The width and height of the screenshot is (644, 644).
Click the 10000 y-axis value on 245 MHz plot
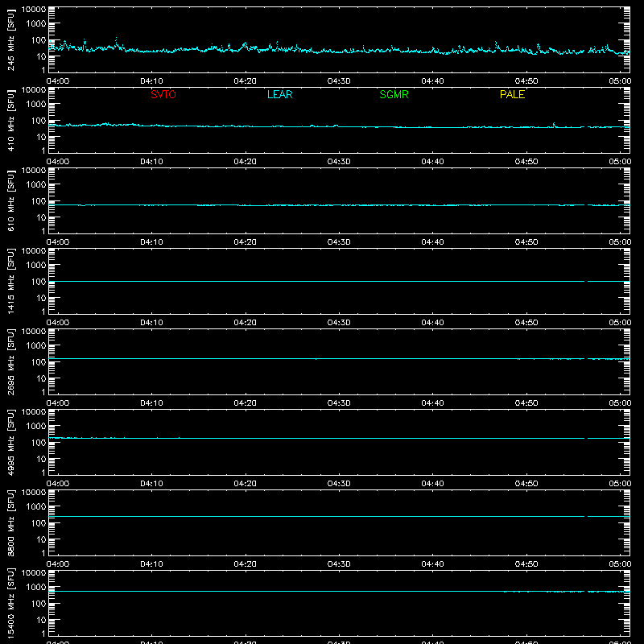(34, 10)
